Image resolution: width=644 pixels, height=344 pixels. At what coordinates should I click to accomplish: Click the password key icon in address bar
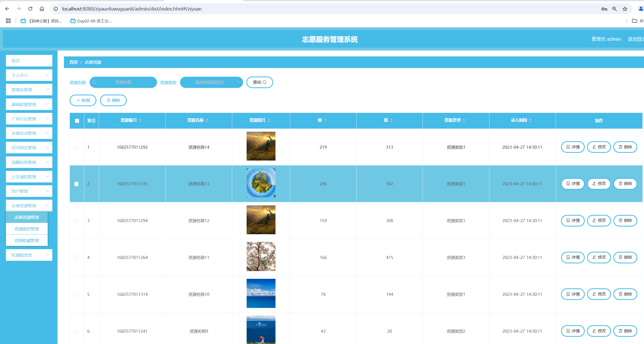(604, 9)
